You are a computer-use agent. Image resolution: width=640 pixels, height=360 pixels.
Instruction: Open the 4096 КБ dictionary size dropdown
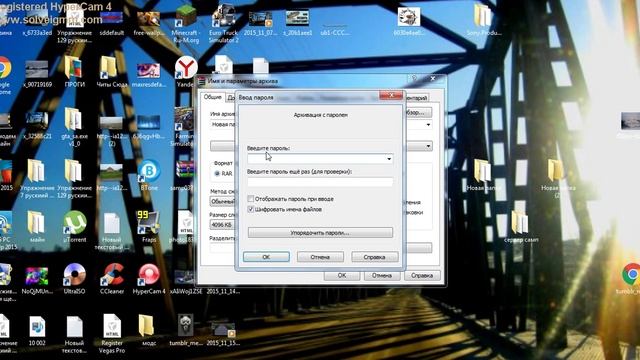point(222,224)
